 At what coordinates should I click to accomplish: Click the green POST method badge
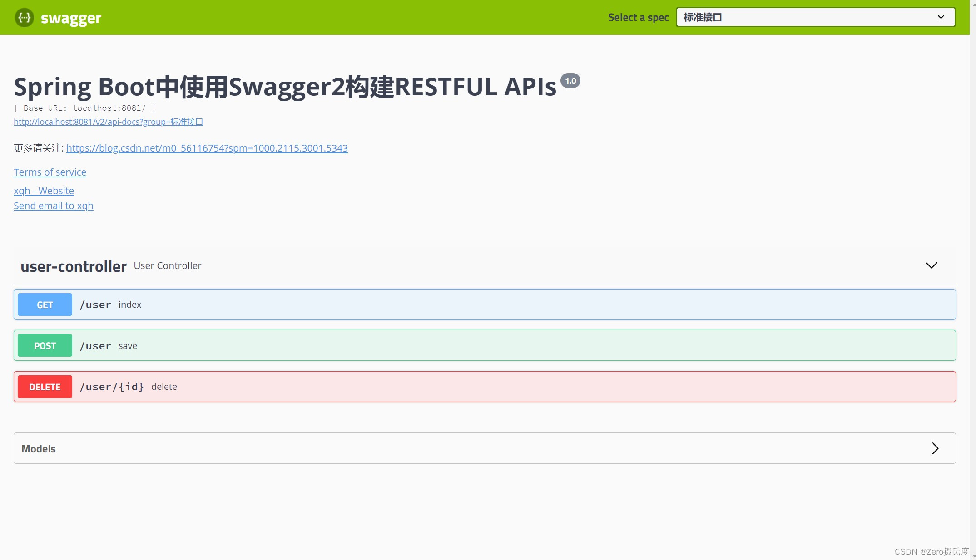click(45, 345)
